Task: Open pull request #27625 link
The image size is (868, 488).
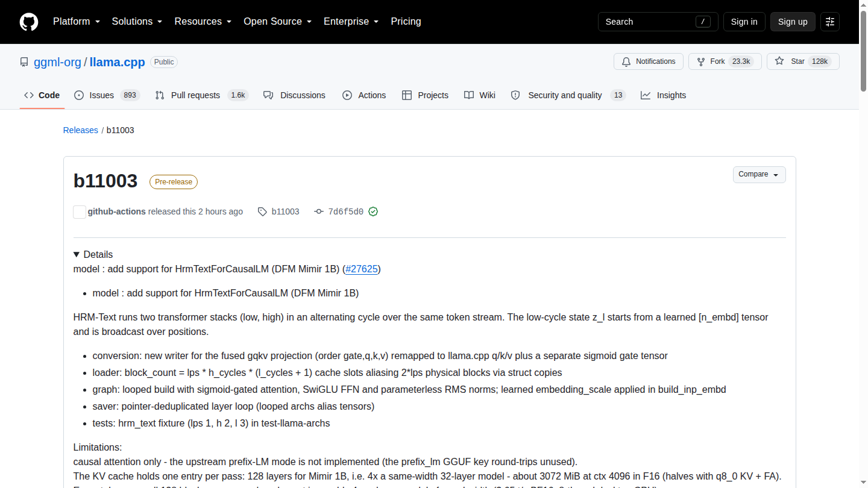Action: tap(362, 269)
